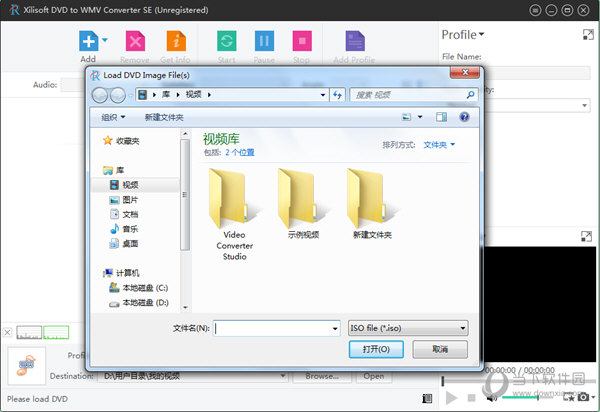600x412 pixels.
Task: Click the Play button in preview player
Action: (452, 398)
